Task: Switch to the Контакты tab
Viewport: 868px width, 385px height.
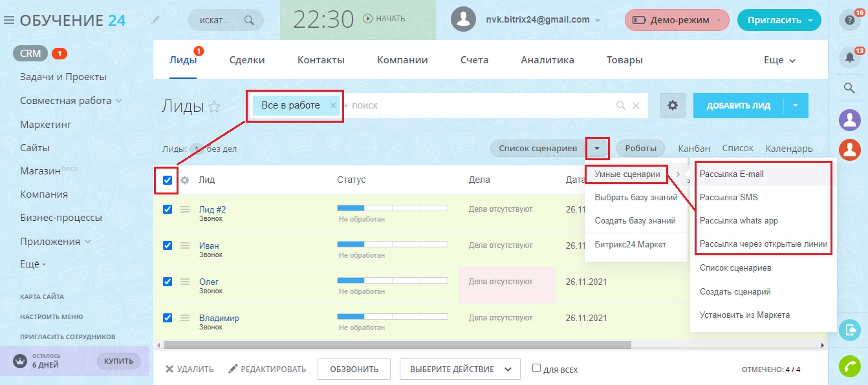Action: coord(321,60)
